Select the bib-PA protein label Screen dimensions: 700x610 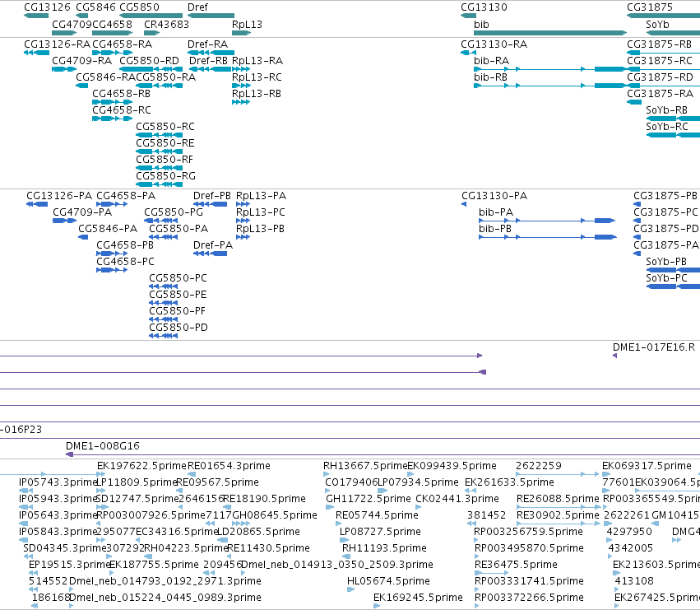click(496, 212)
